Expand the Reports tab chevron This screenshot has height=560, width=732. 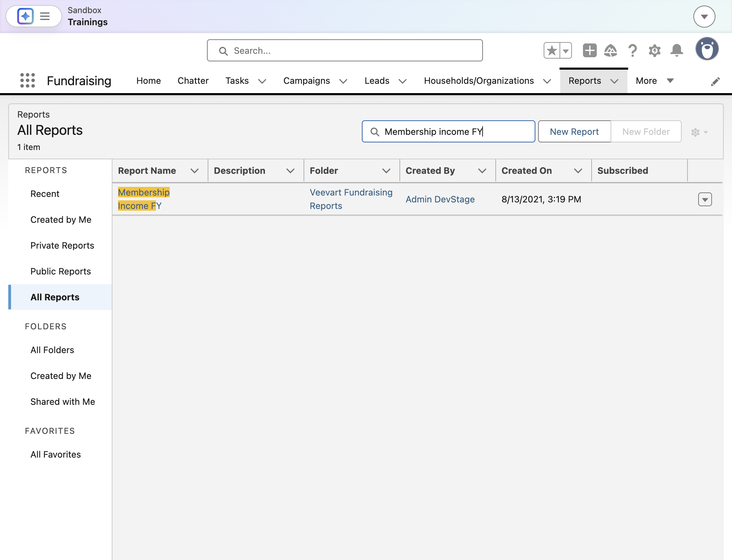[x=614, y=81]
